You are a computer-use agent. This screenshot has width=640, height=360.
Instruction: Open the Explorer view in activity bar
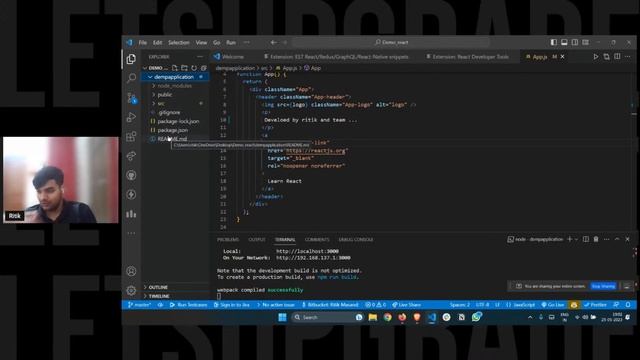point(131,59)
